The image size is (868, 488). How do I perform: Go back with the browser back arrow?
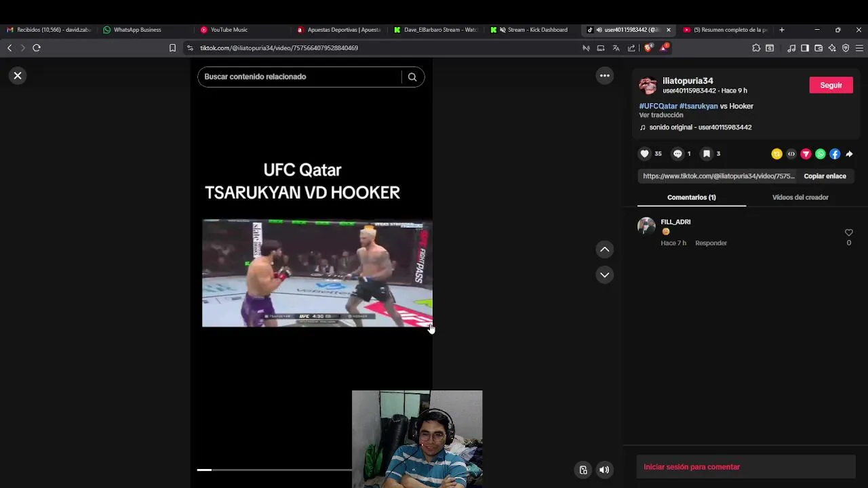(9, 48)
